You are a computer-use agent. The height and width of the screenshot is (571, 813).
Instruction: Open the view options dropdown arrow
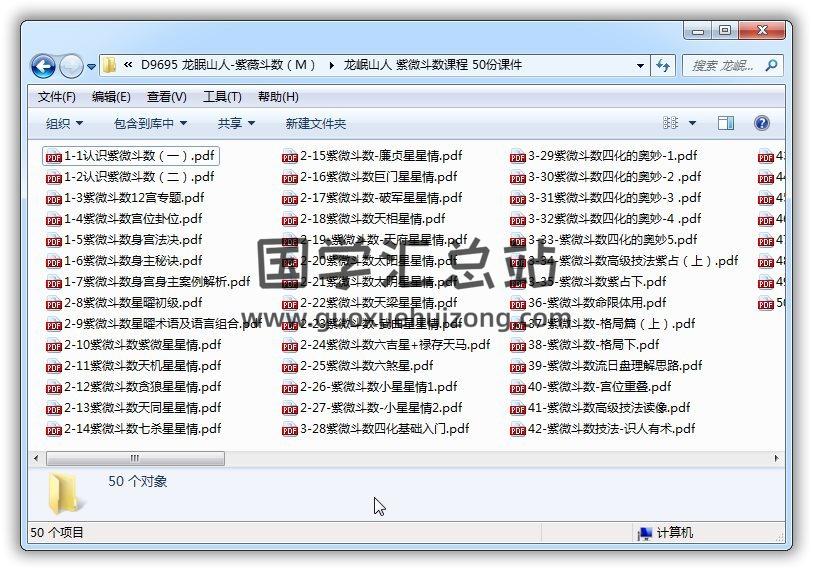692,123
